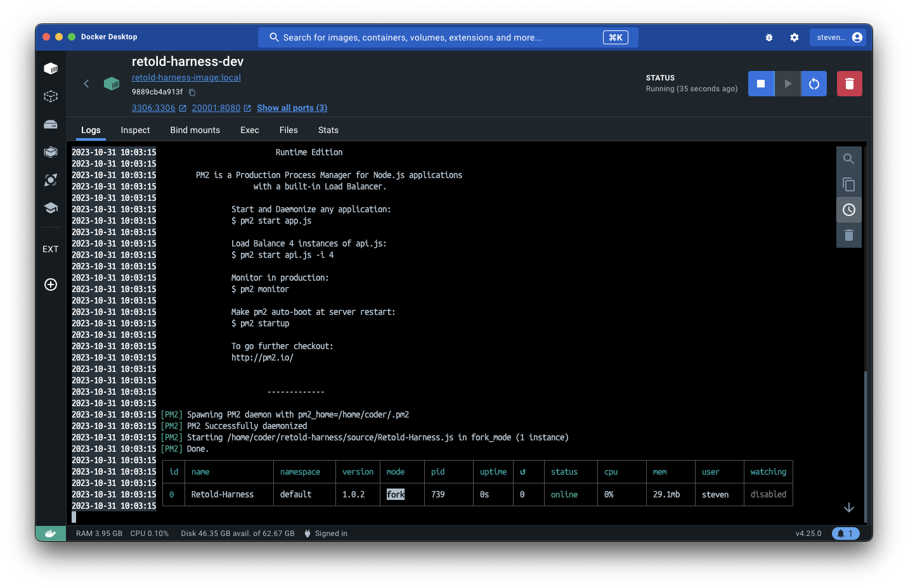
Task: Click version 1.0.2 cell
Action: [354, 494]
